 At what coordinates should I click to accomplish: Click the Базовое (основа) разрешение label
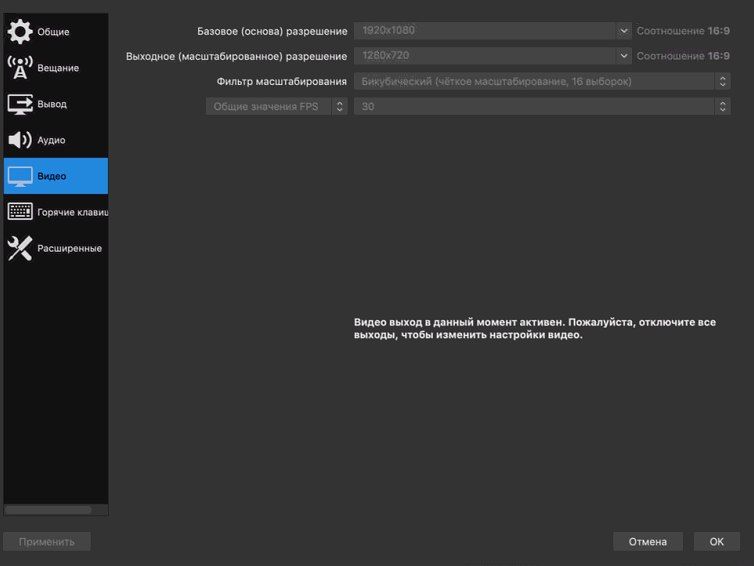click(x=272, y=31)
